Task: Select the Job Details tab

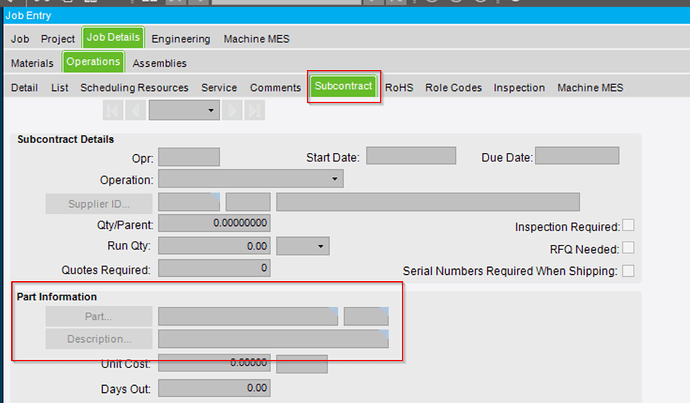Action: [113, 37]
